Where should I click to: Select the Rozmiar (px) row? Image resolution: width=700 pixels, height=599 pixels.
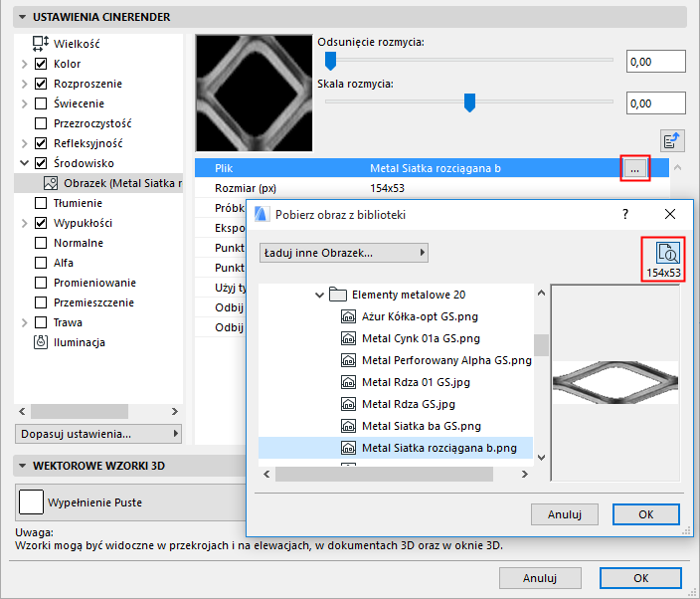click(x=432, y=188)
